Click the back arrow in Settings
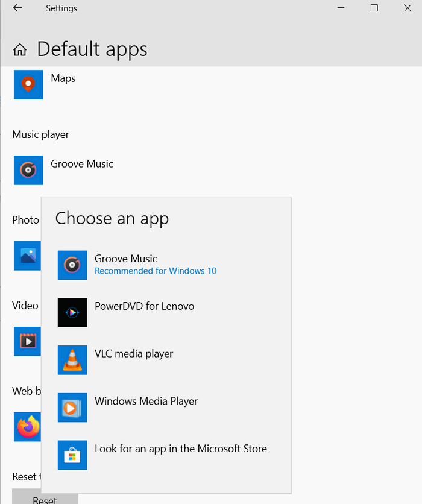 click(17, 8)
